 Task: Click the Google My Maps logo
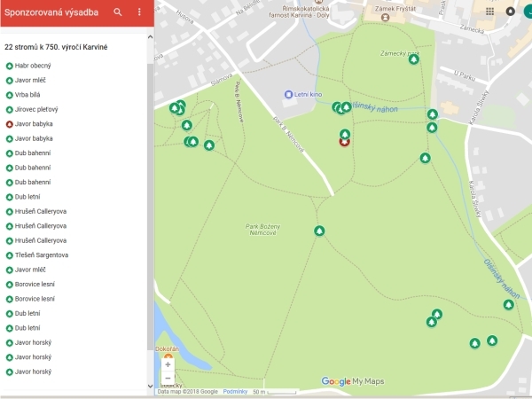tap(353, 381)
